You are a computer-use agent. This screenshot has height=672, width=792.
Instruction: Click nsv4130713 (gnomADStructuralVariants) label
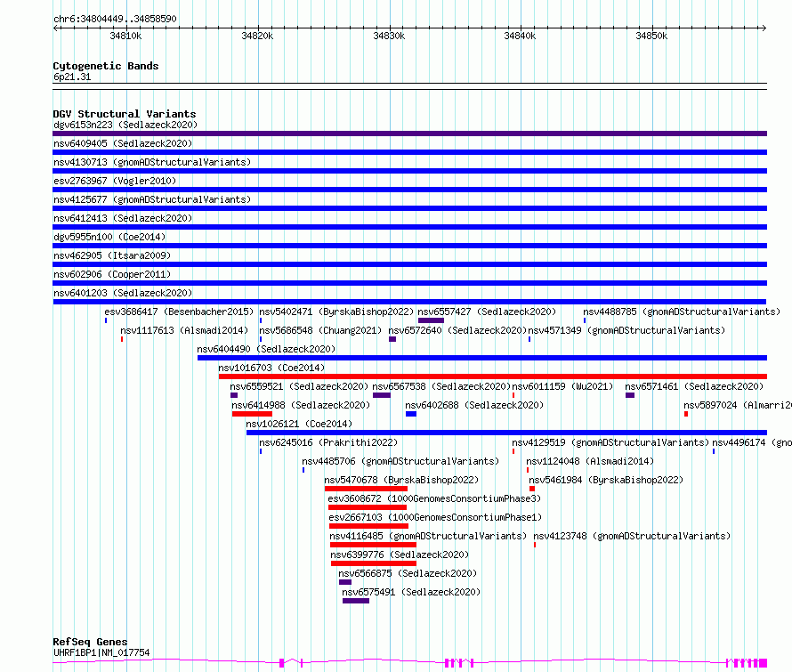pos(152,162)
